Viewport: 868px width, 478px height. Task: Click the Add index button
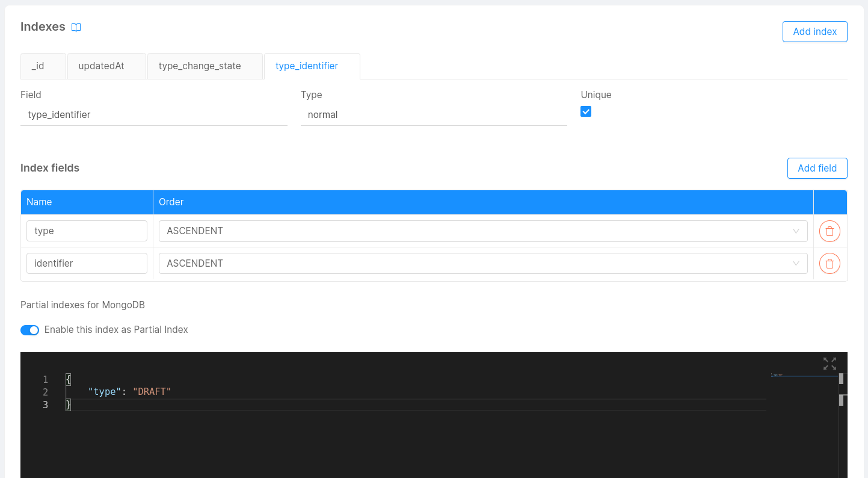click(814, 32)
